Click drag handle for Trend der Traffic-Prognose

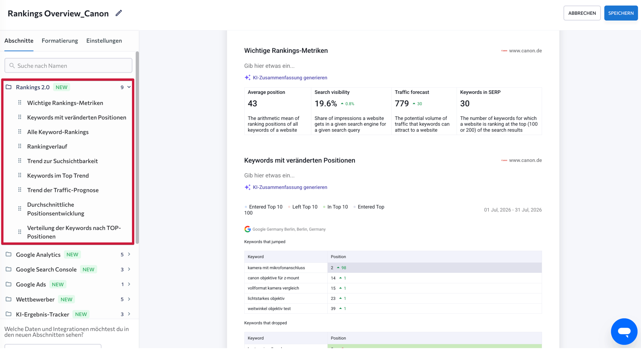pos(20,190)
